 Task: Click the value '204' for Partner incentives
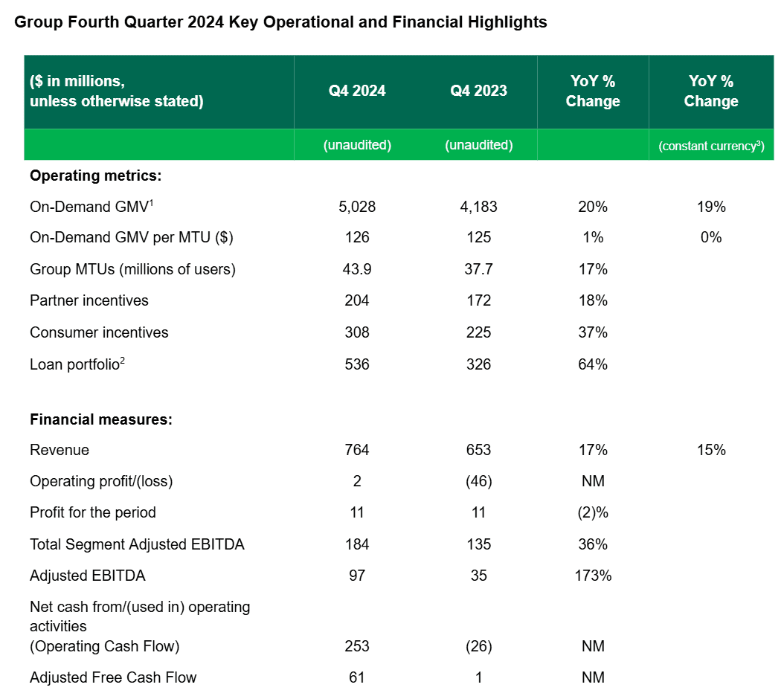point(357,300)
